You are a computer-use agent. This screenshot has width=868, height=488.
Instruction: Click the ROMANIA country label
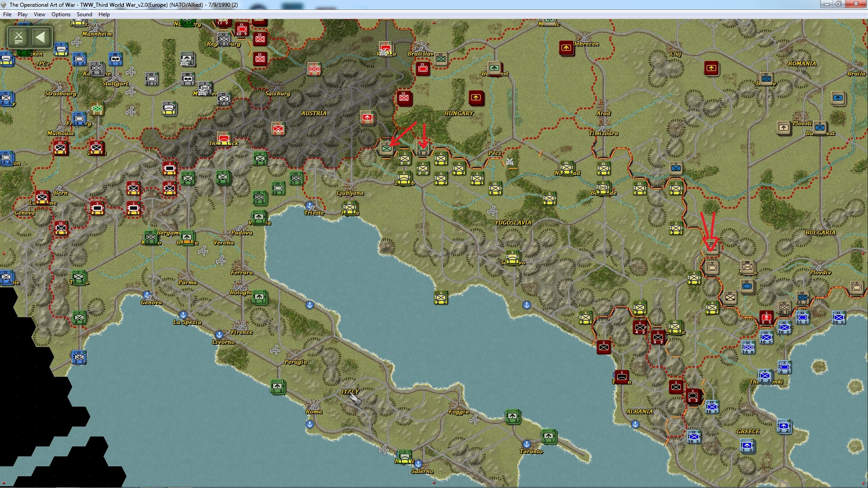point(802,64)
